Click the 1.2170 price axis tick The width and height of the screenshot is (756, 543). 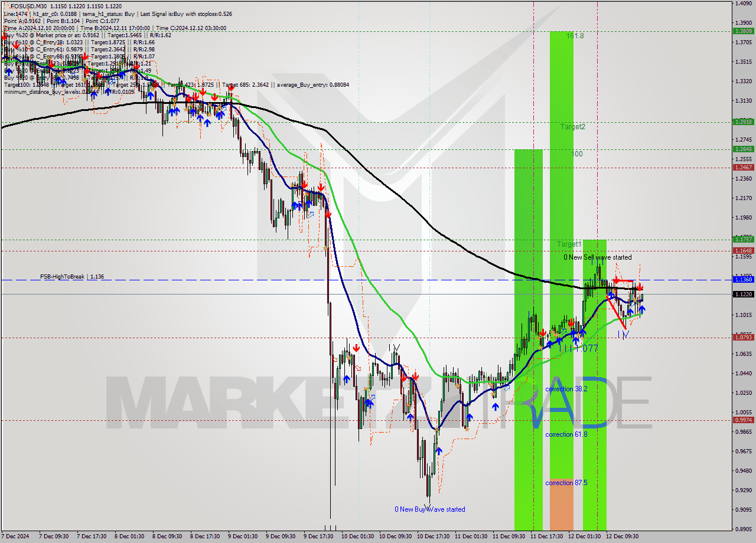pyautogui.click(x=743, y=198)
